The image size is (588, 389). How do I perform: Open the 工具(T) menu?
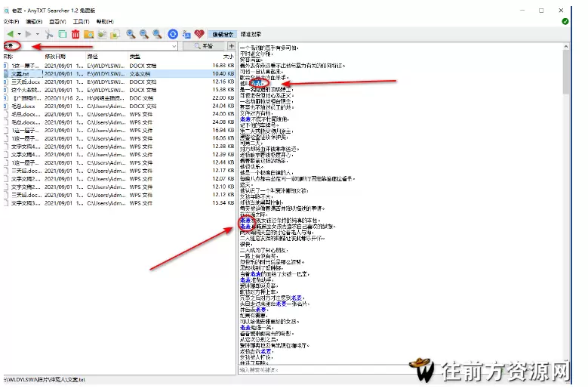(x=81, y=21)
